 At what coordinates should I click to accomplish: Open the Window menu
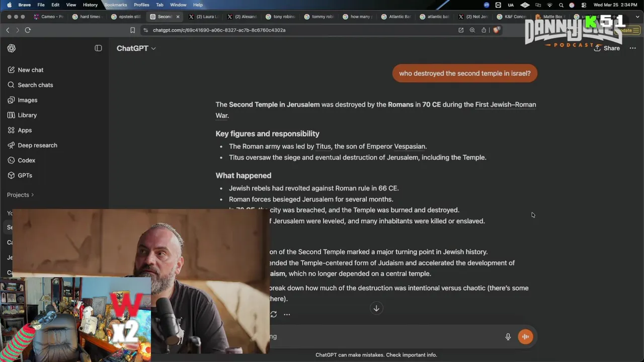178,5
